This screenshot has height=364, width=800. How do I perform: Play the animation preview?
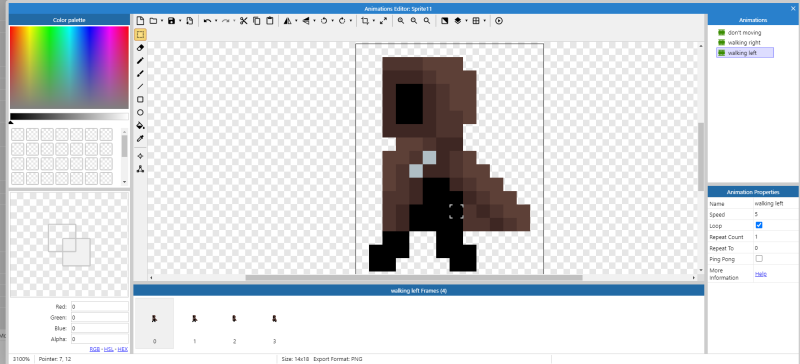[x=499, y=21]
